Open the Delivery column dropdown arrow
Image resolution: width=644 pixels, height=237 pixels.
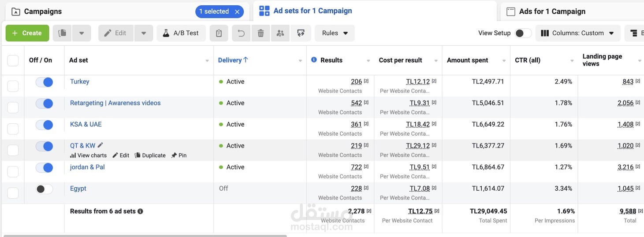300,61
